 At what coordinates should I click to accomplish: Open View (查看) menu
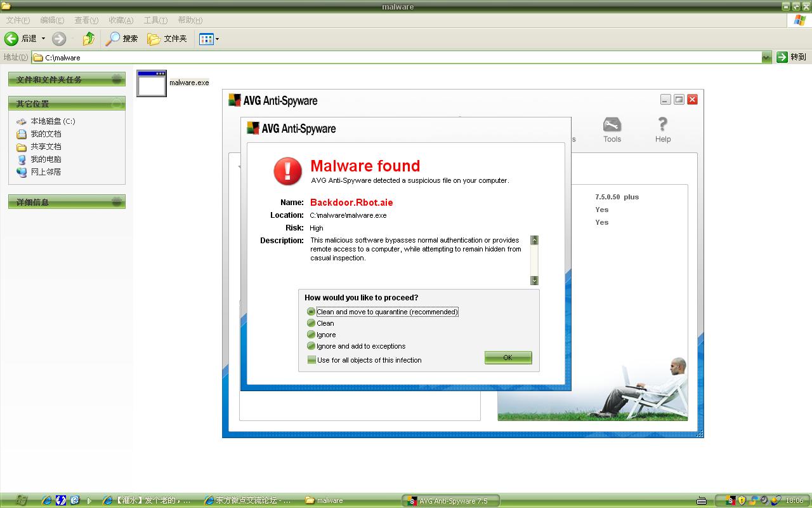coord(86,20)
